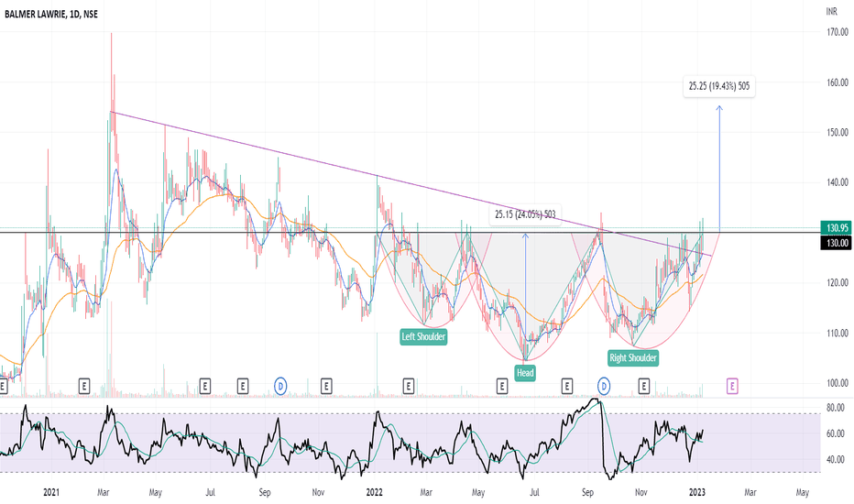Open the earnings E marker in August 2022
The width and height of the screenshot is (854, 504).
(566, 387)
